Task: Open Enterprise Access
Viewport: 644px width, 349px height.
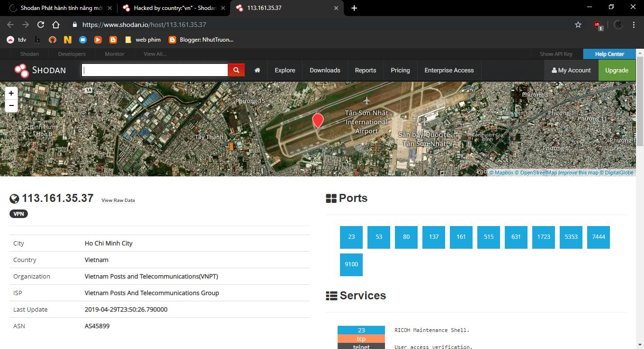Action: [449, 70]
